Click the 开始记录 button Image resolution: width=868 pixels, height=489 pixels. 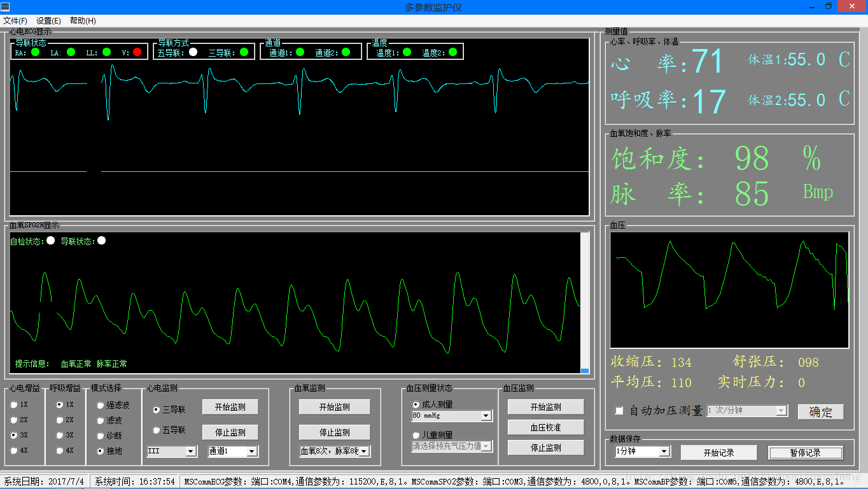pyautogui.click(x=719, y=453)
